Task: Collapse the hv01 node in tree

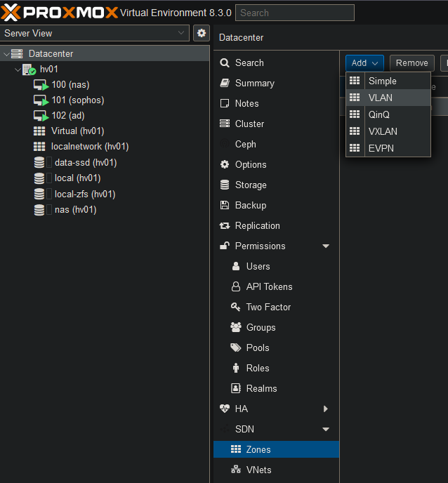Action: pyautogui.click(x=18, y=70)
